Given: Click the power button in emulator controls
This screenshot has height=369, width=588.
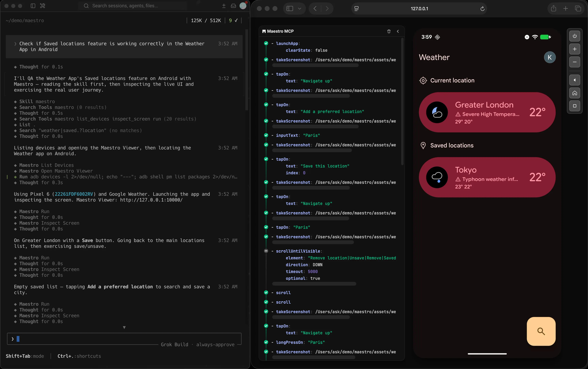Looking at the screenshot, I should point(575,36).
